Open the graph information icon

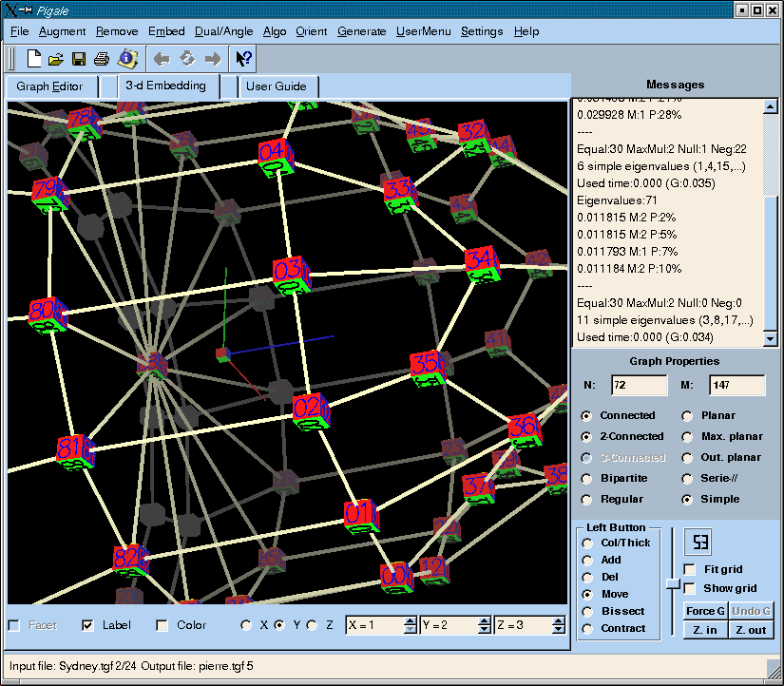tap(126, 59)
